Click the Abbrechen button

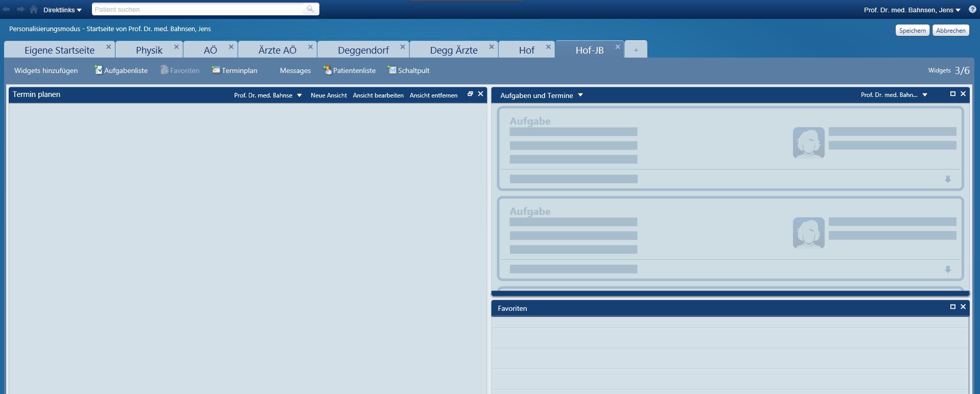950,31
